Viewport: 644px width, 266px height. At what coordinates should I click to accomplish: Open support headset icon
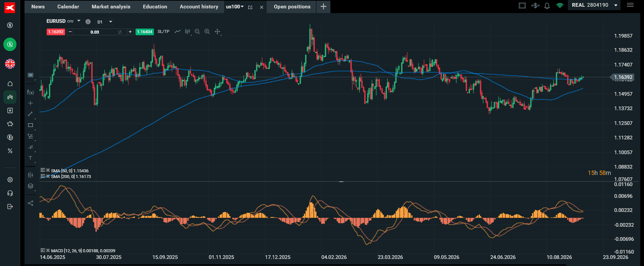(x=10, y=193)
